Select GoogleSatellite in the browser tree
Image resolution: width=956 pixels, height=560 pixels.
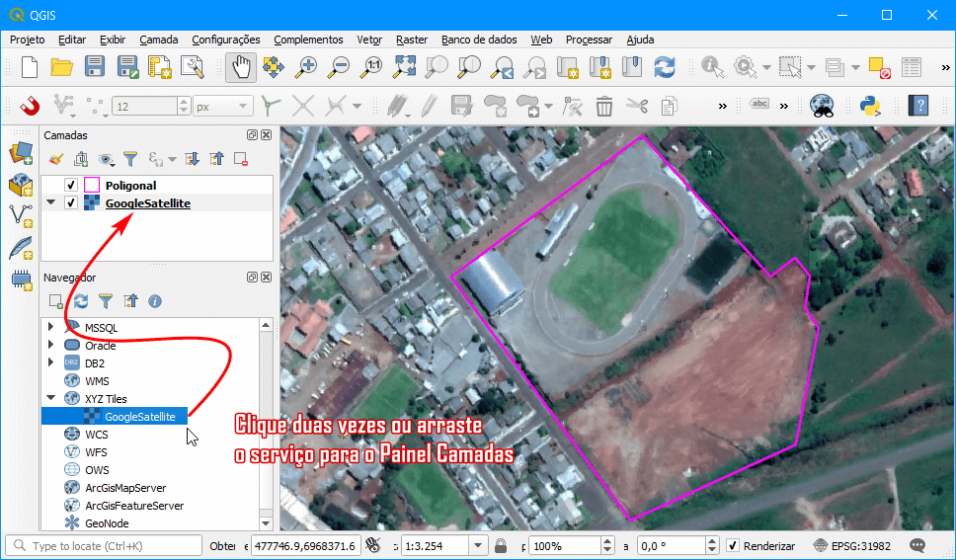[x=139, y=417]
